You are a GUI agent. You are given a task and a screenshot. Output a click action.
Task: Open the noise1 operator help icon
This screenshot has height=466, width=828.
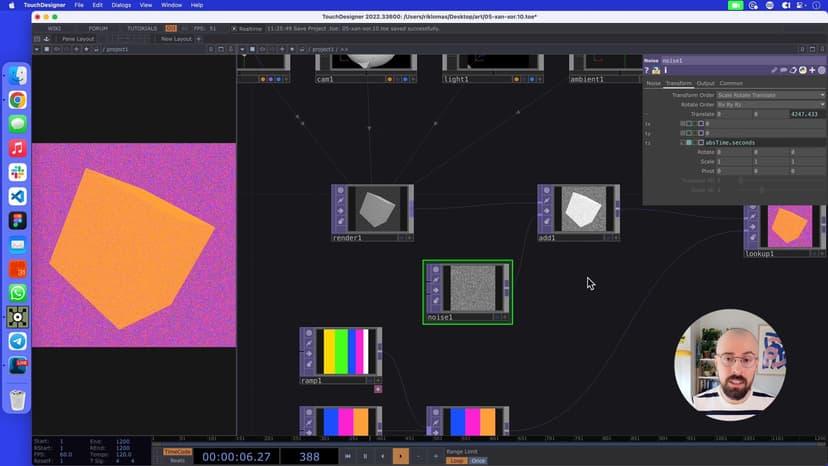tap(648, 71)
